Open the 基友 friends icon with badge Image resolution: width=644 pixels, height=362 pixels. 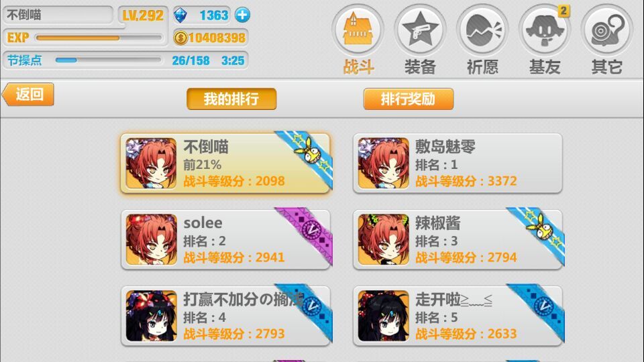[545, 30]
